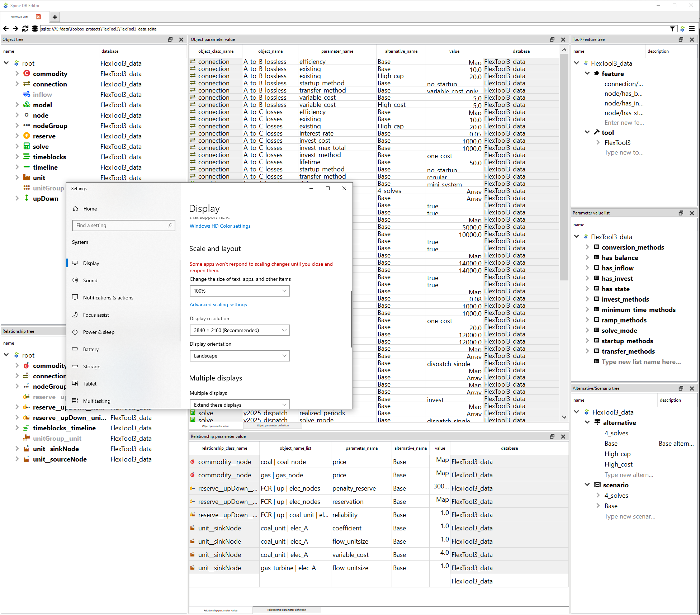700x615 pixels.
Task: Close the Parameter value list panel
Action: tap(692, 213)
